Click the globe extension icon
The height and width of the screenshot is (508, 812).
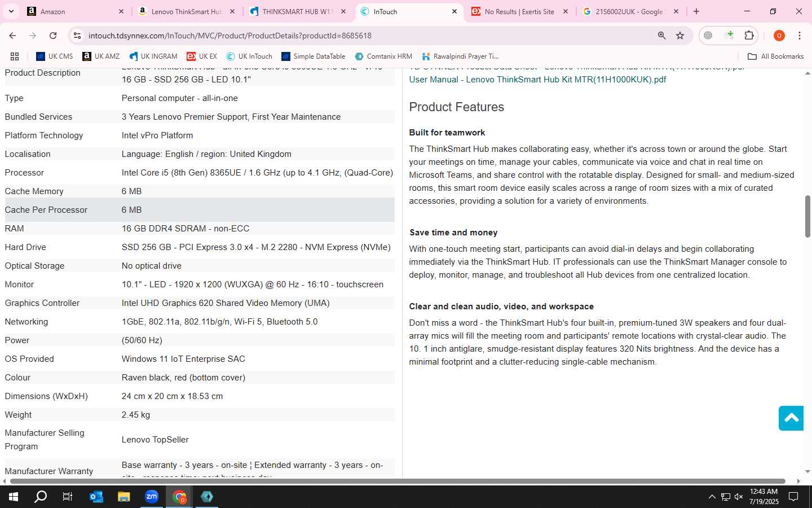708,36
